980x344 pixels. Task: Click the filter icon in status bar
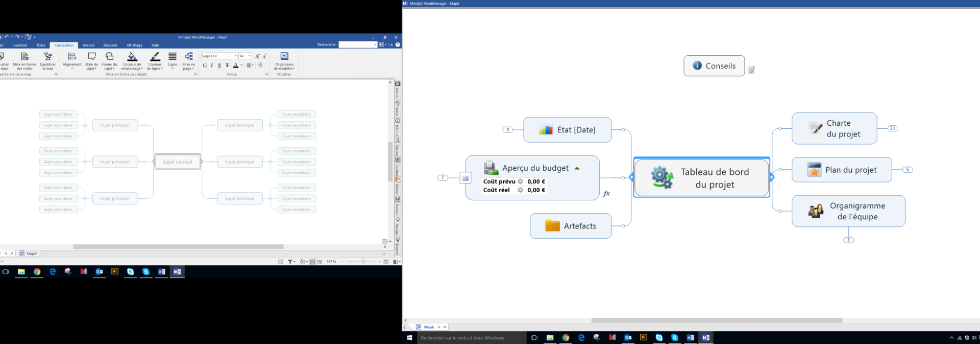[290, 262]
